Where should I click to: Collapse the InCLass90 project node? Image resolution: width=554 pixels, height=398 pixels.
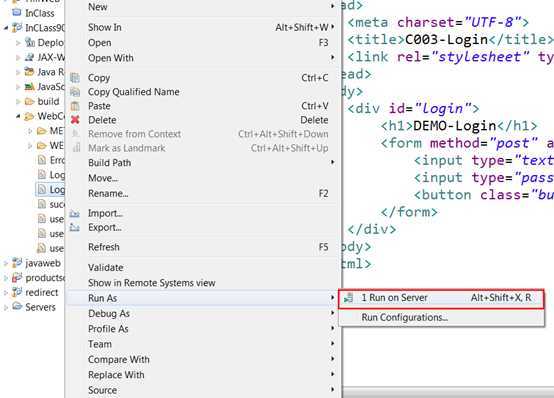click(x=6, y=28)
